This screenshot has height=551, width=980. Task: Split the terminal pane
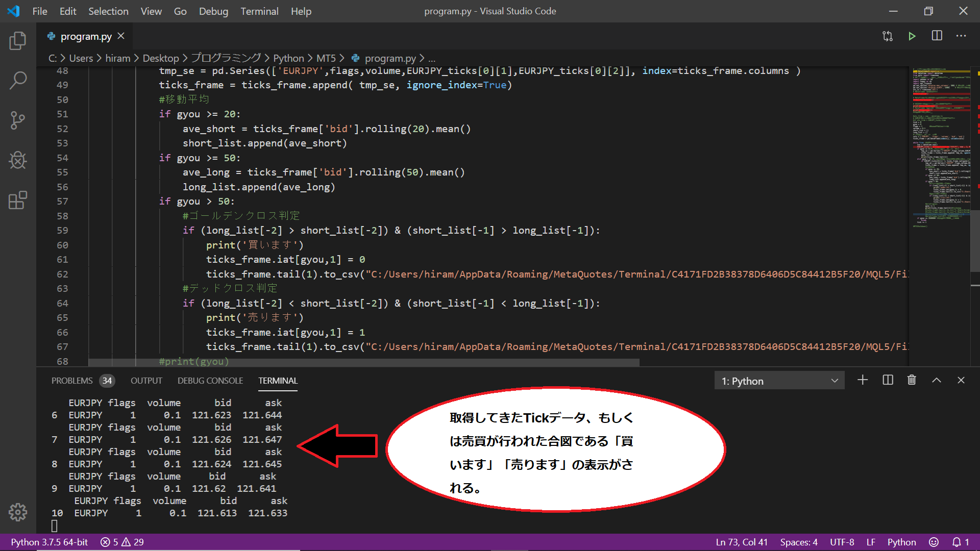click(888, 380)
